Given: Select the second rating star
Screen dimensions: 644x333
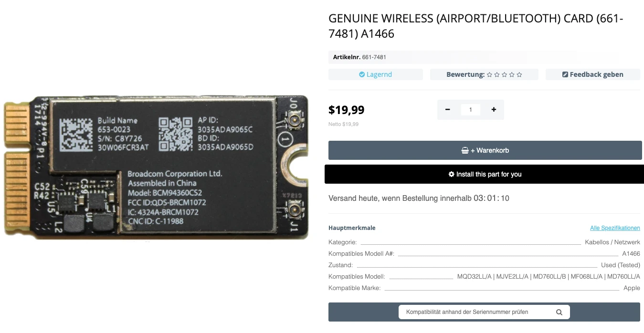Looking at the screenshot, I should click(x=497, y=75).
